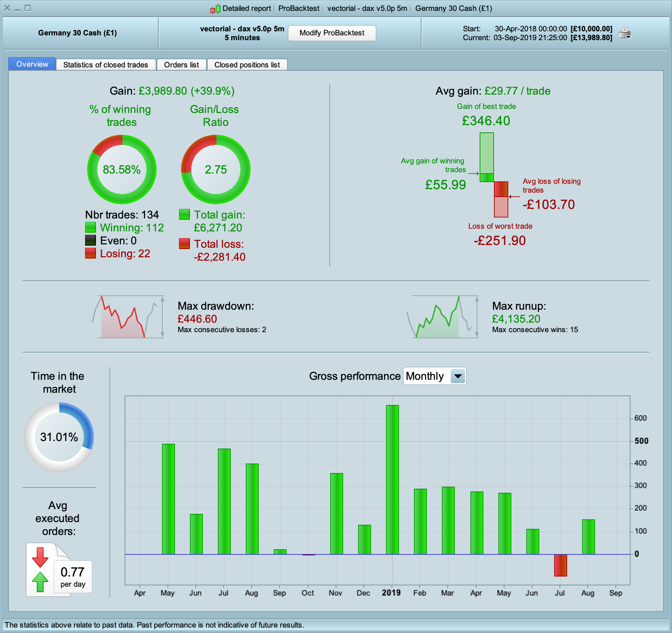
Task: Click the green Total gain square
Action: 184,214
